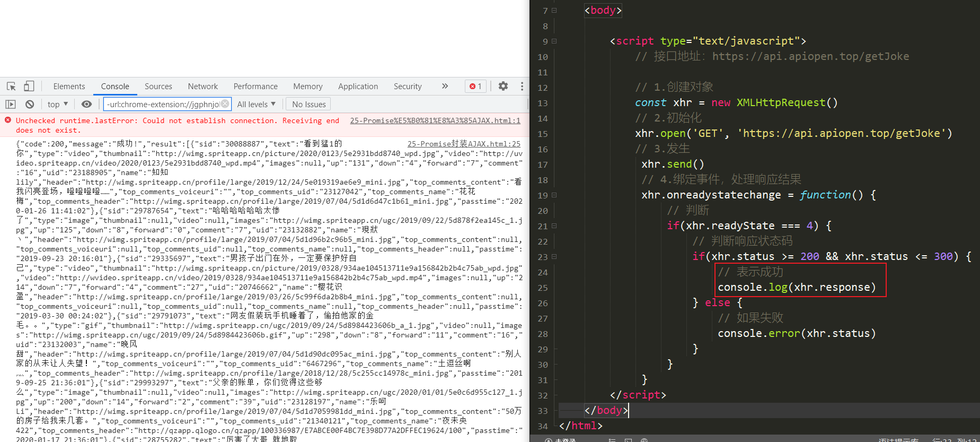Open the top JavaScript context dropdown
Image resolution: width=980 pixels, height=442 pixels.
58,105
